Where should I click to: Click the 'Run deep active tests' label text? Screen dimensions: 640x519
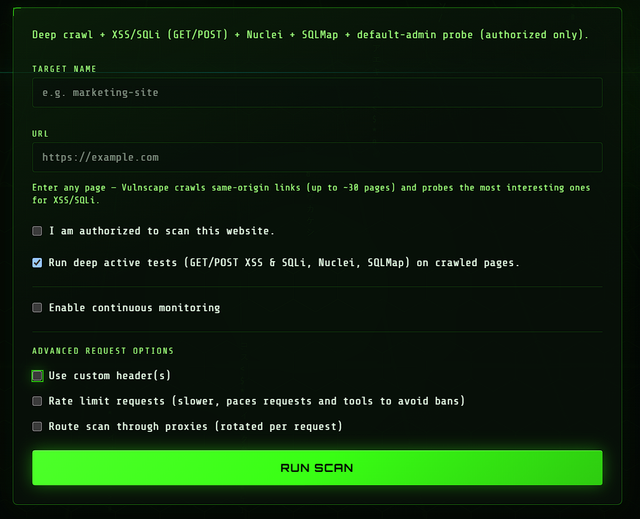284,262
